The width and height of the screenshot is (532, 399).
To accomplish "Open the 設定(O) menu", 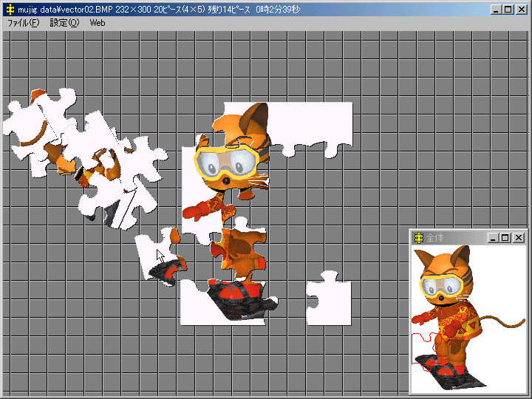I will pos(64,23).
